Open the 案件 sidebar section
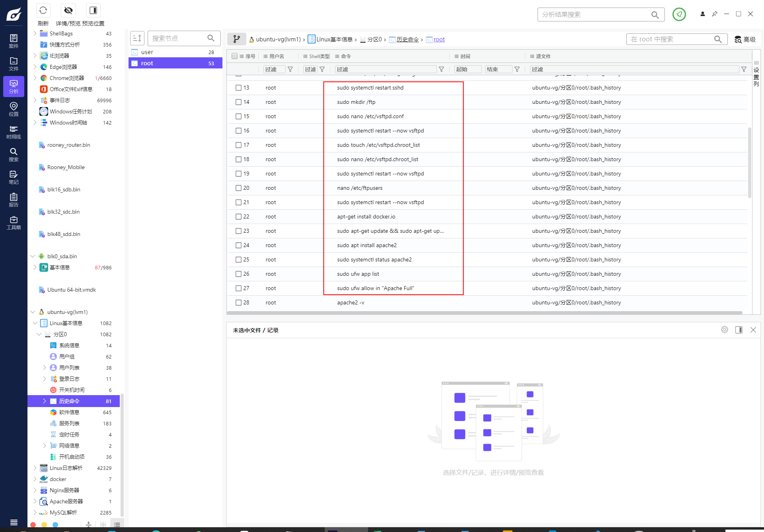The image size is (764, 532). click(x=14, y=41)
